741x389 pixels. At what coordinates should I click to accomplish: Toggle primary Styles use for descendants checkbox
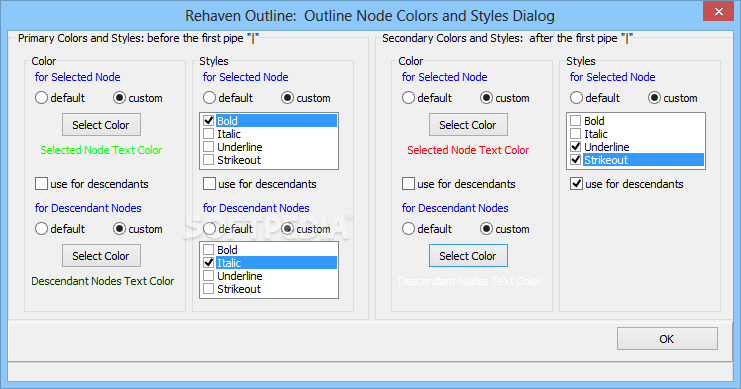pos(209,184)
